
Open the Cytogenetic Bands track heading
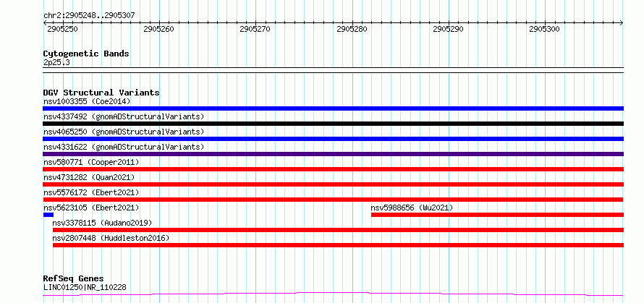point(86,54)
